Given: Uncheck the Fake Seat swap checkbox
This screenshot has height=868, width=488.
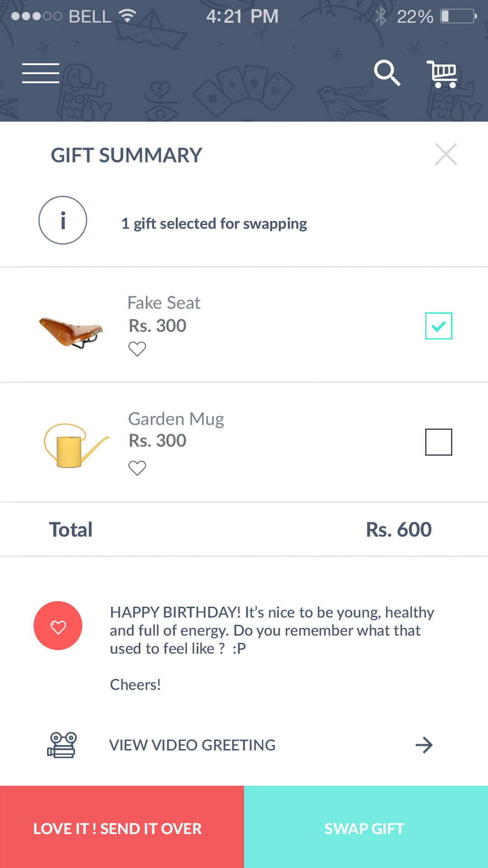Looking at the screenshot, I should (x=438, y=326).
